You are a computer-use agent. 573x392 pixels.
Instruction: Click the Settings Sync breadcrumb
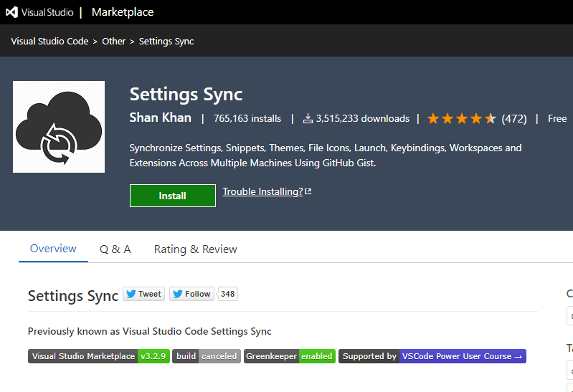(166, 42)
